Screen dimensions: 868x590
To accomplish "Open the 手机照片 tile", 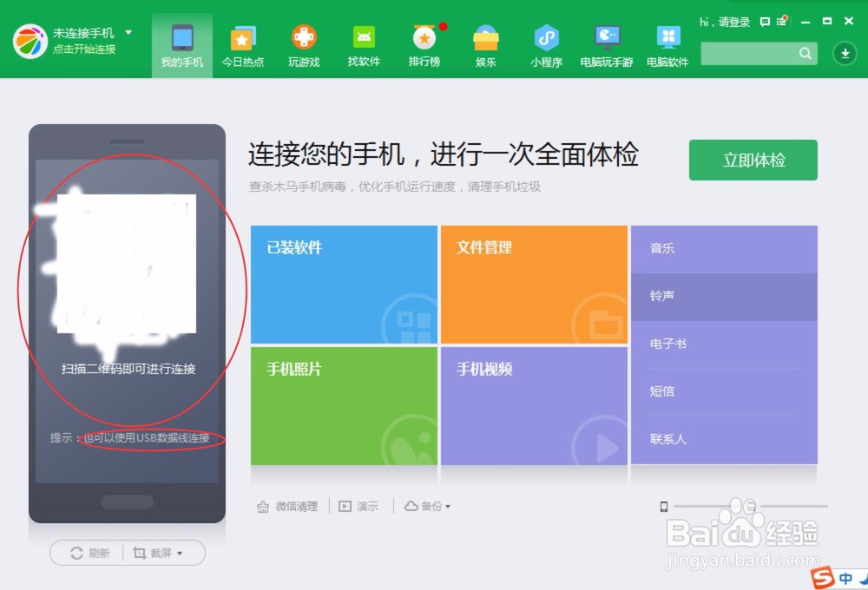I will click(344, 406).
